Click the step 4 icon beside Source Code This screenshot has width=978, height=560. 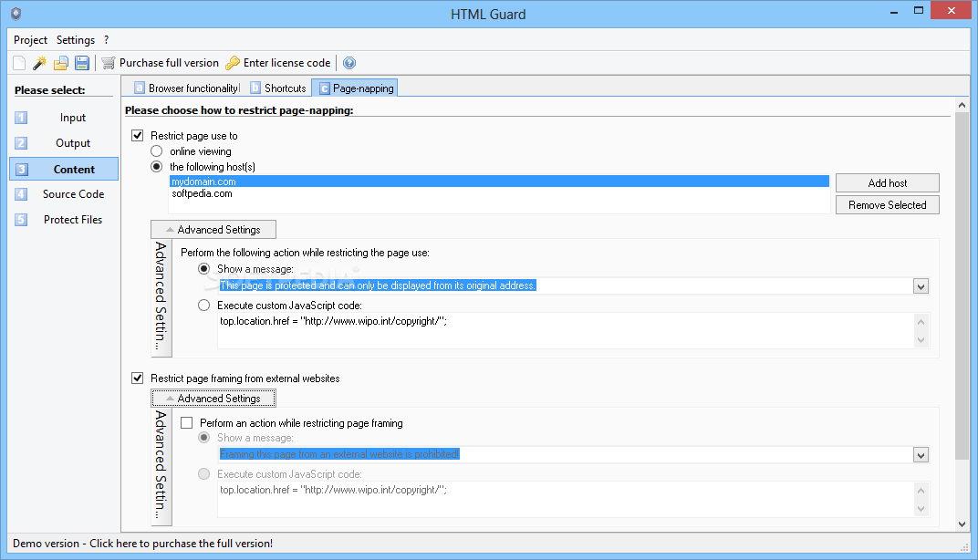[21, 194]
